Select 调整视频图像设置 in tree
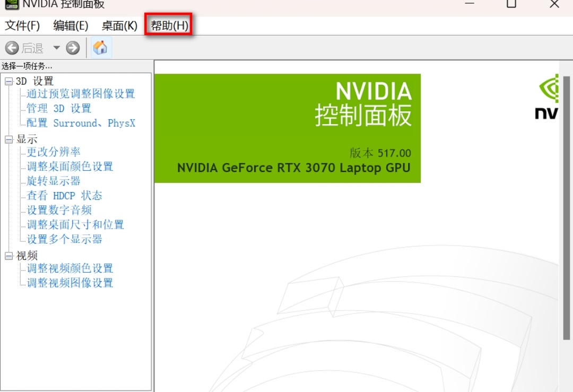This screenshot has width=573, height=392. point(70,283)
